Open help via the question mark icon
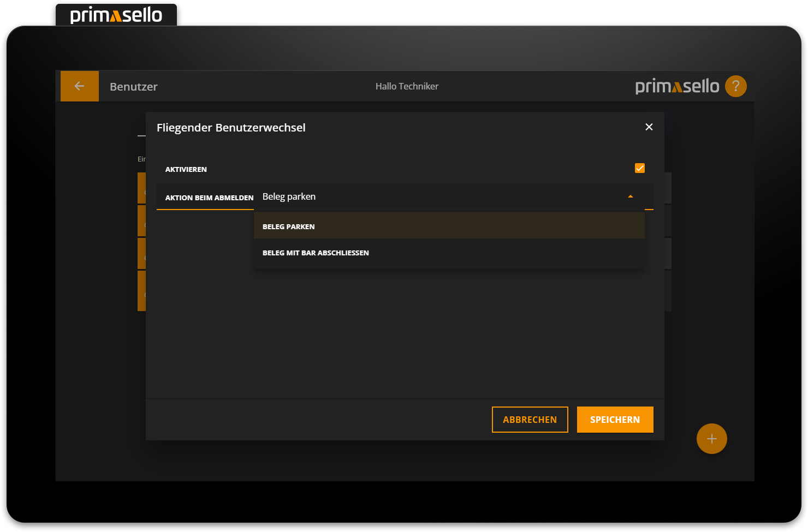Image resolution: width=808 pixels, height=532 pixels. coord(735,86)
